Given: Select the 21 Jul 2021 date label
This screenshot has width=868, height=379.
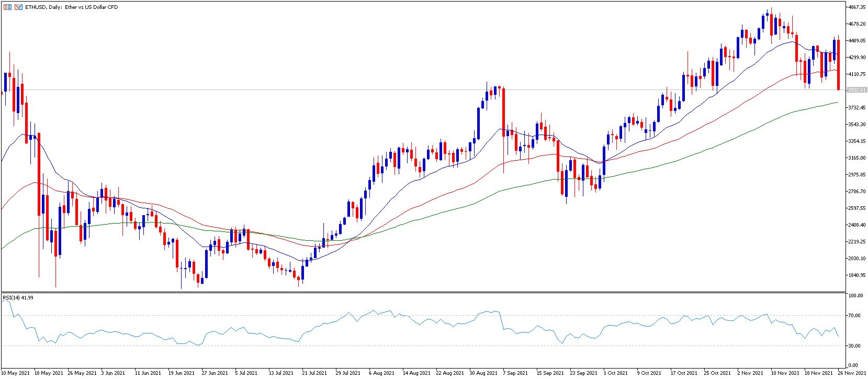Looking at the screenshot, I should click(x=314, y=373).
